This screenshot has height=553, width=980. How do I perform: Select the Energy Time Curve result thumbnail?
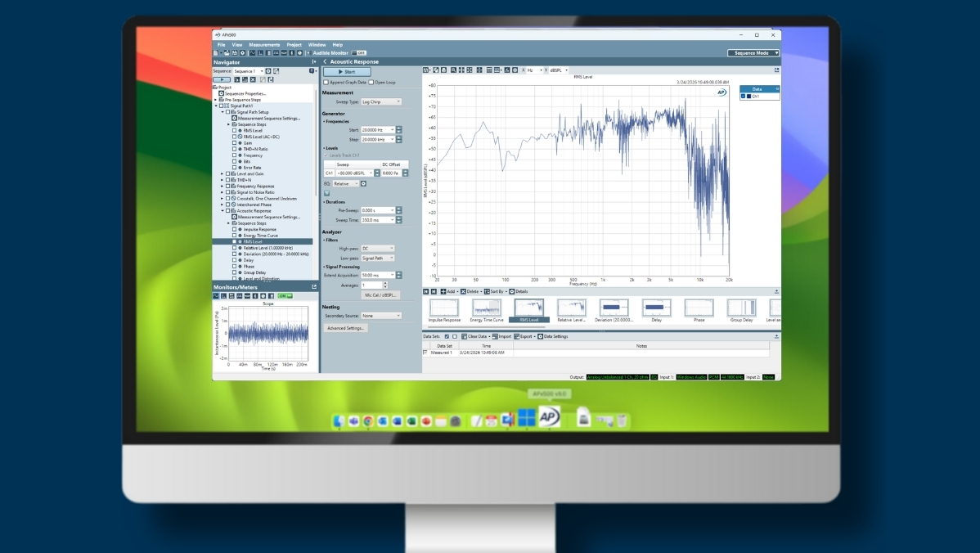coord(487,311)
